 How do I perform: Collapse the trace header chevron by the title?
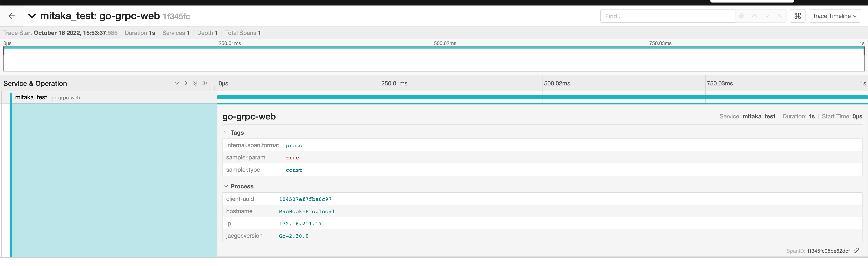click(x=32, y=16)
